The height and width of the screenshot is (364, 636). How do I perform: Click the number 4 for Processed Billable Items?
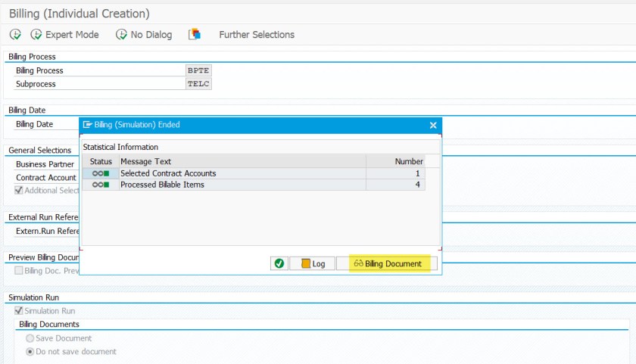[417, 185]
